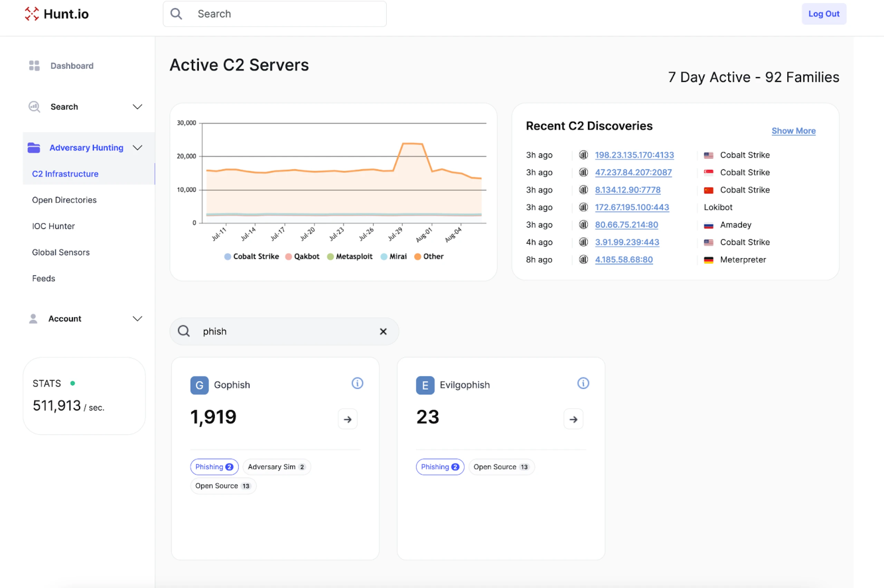This screenshot has height=588, width=884.
Task: Open link 4.185.58.68:80
Action: (624, 259)
